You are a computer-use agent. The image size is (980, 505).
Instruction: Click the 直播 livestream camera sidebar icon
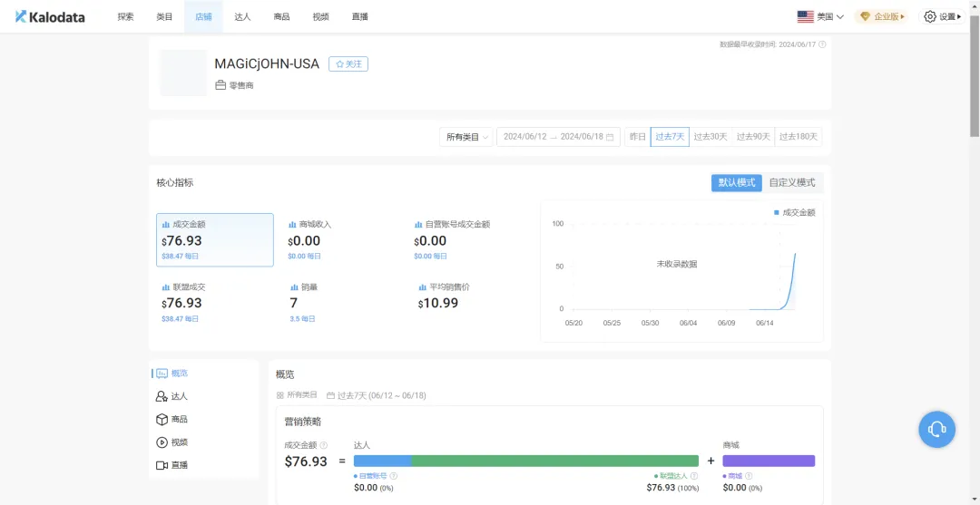[162, 465]
